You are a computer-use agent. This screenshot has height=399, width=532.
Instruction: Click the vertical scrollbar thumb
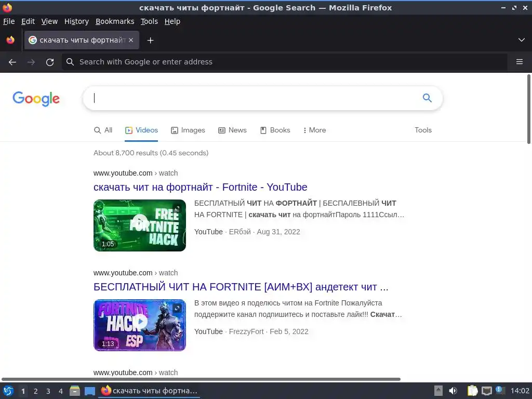click(528, 109)
